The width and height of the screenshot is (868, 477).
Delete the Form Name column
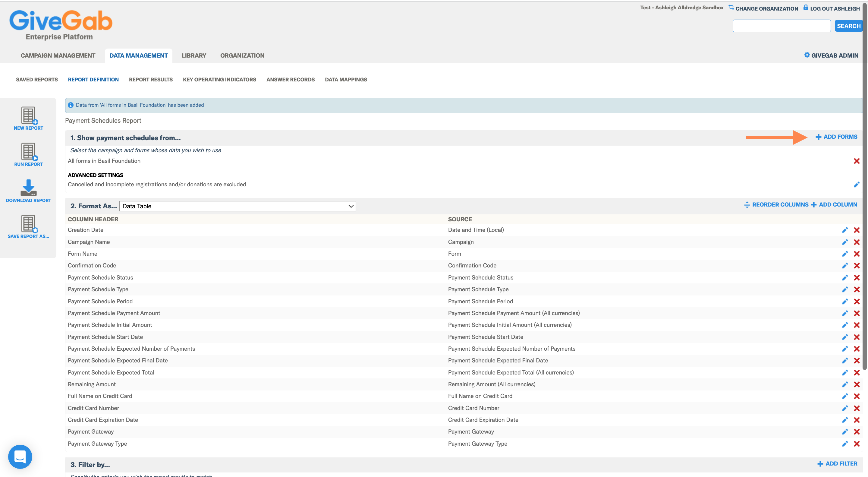tap(857, 254)
